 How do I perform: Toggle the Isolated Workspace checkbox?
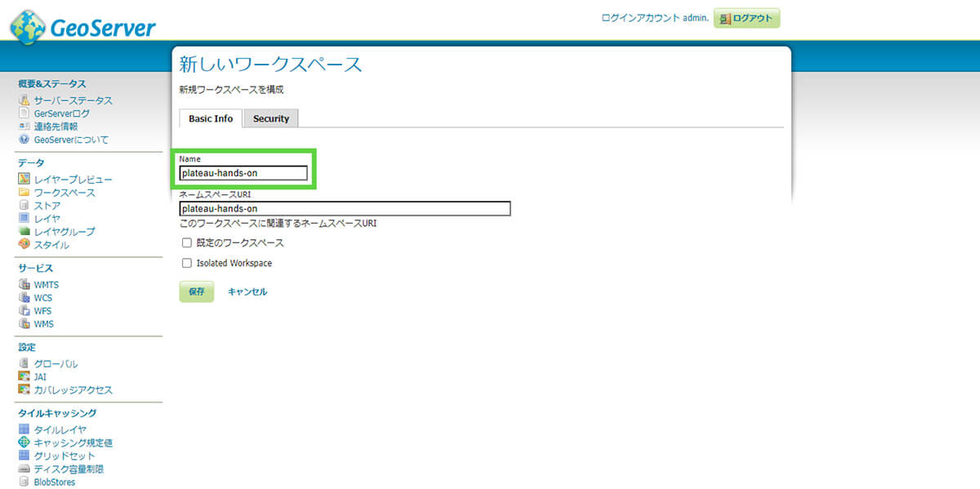pos(187,263)
